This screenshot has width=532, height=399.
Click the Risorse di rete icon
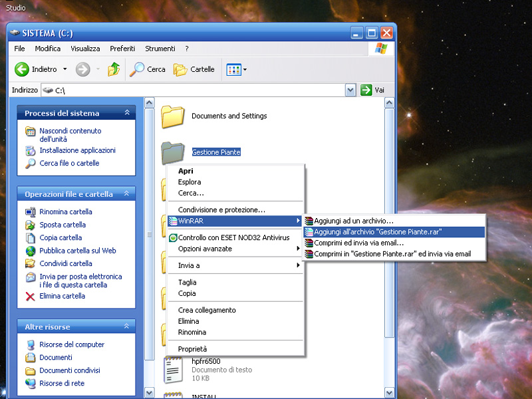31,384
